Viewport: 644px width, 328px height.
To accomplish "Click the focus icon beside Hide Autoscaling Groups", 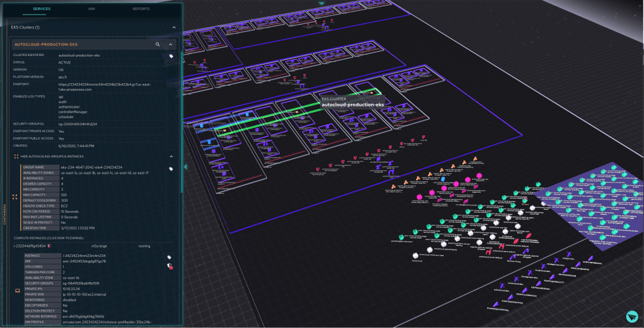I will point(15,156).
